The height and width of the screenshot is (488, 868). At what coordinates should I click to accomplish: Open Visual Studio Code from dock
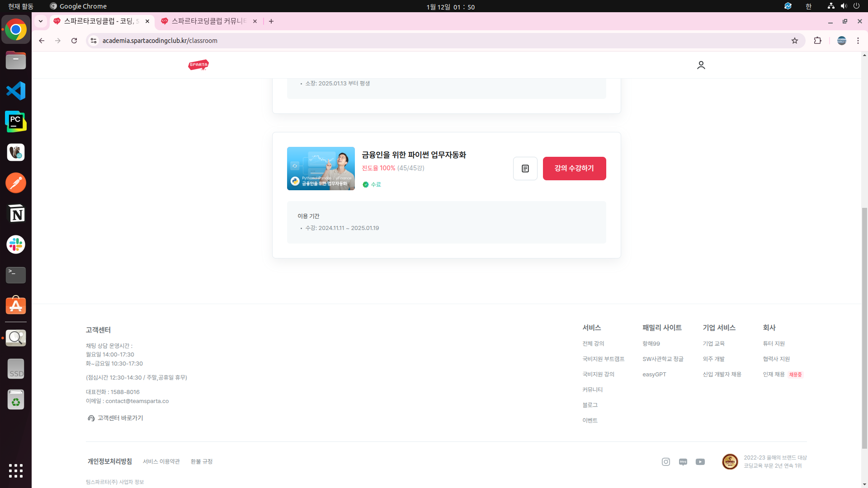16,91
